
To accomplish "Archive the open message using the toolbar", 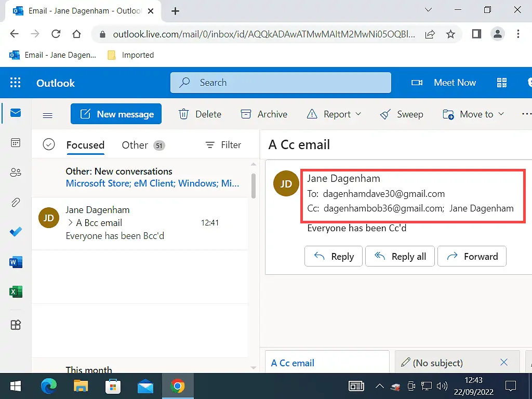I will click(x=264, y=114).
